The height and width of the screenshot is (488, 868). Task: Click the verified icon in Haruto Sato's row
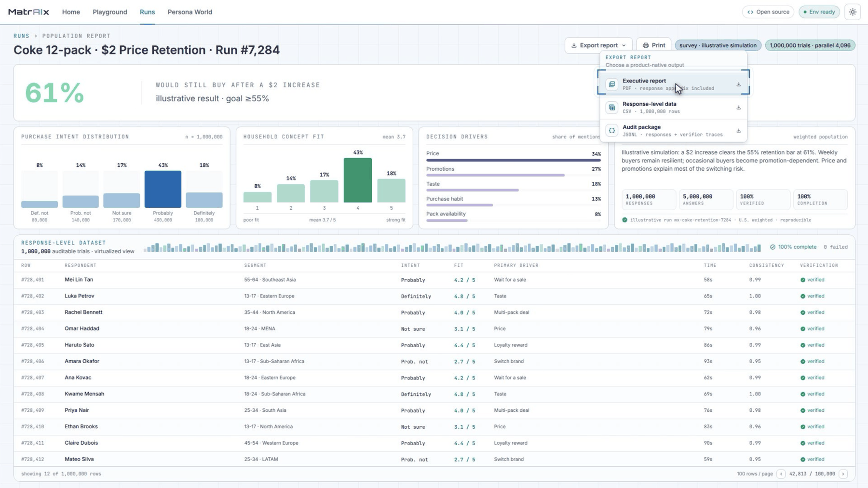[803, 345]
